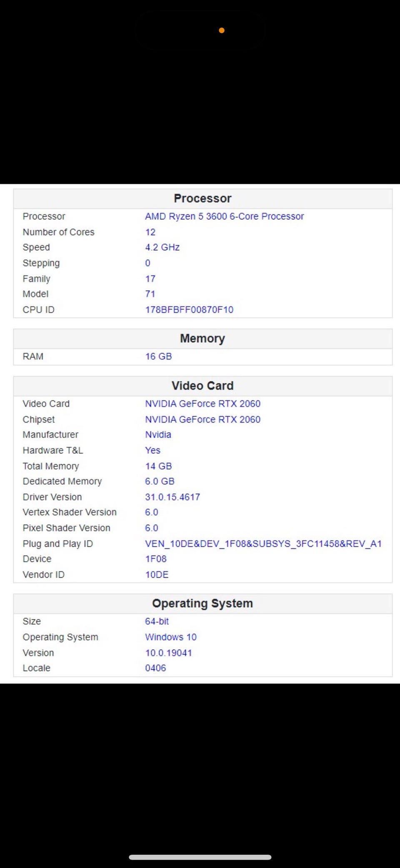Select the 6.0 GB dedicated memory value
This screenshot has height=868, width=400.
click(x=160, y=481)
